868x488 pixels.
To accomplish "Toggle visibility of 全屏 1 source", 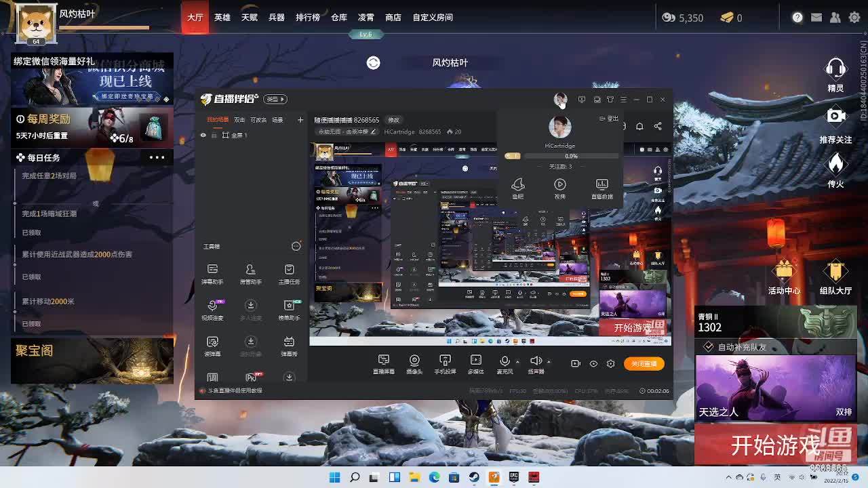I will [203, 136].
